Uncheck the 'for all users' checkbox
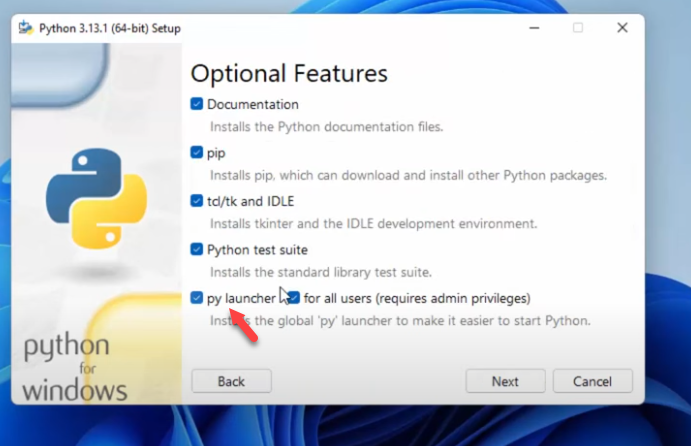The width and height of the screenshot is (691, 446). [x=294, y=298]
